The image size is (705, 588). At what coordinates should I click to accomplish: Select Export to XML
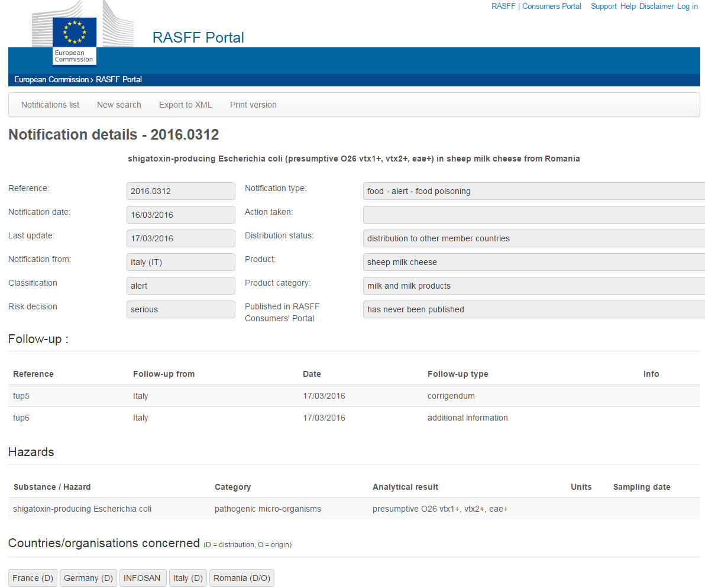[185, 105]
